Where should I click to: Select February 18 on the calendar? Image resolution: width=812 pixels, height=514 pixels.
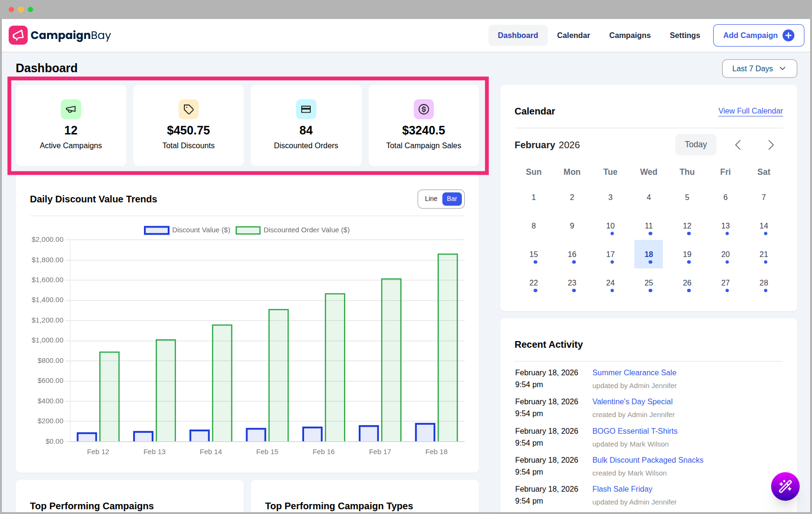pos(648,254)
